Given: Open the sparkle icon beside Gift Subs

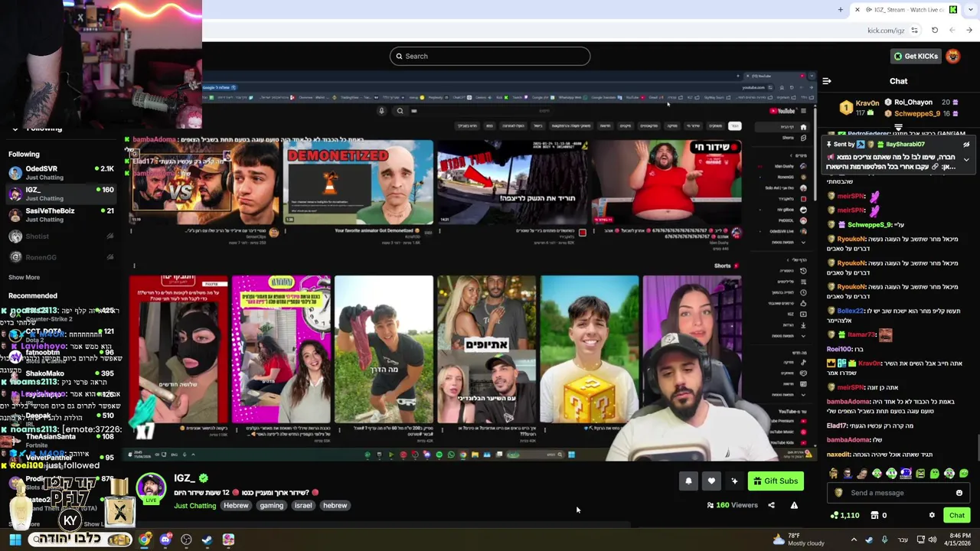Looking at the screenshot, I should [734, 481].
